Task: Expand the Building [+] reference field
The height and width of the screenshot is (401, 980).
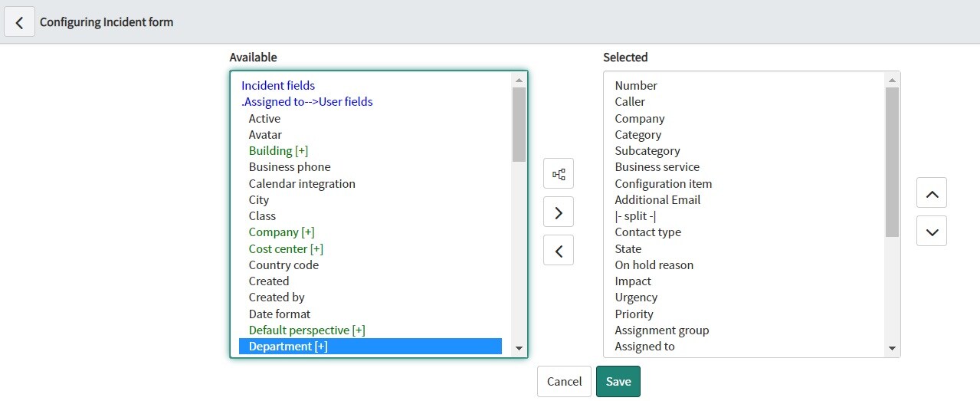Action: coord(278,151)
